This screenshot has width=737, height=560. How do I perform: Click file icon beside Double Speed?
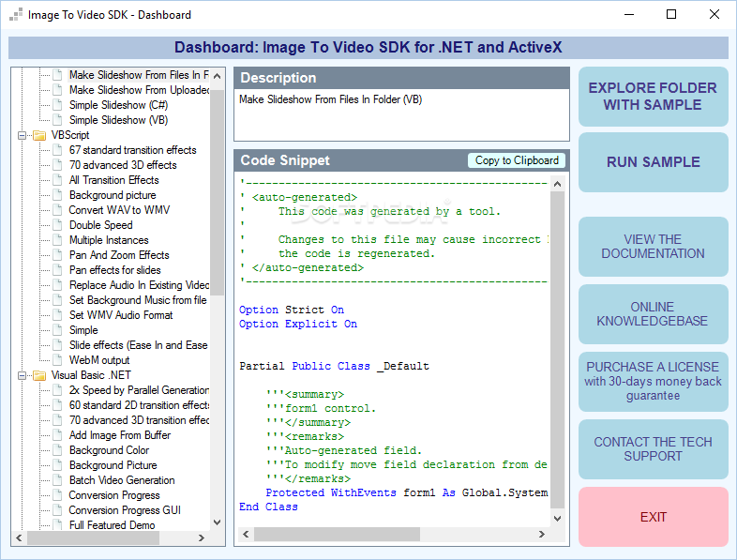(x=57, y=225)
